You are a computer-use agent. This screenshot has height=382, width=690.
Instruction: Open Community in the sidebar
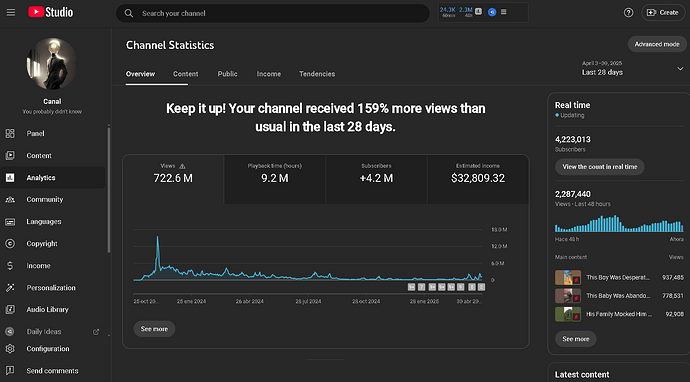click(53, 199)
